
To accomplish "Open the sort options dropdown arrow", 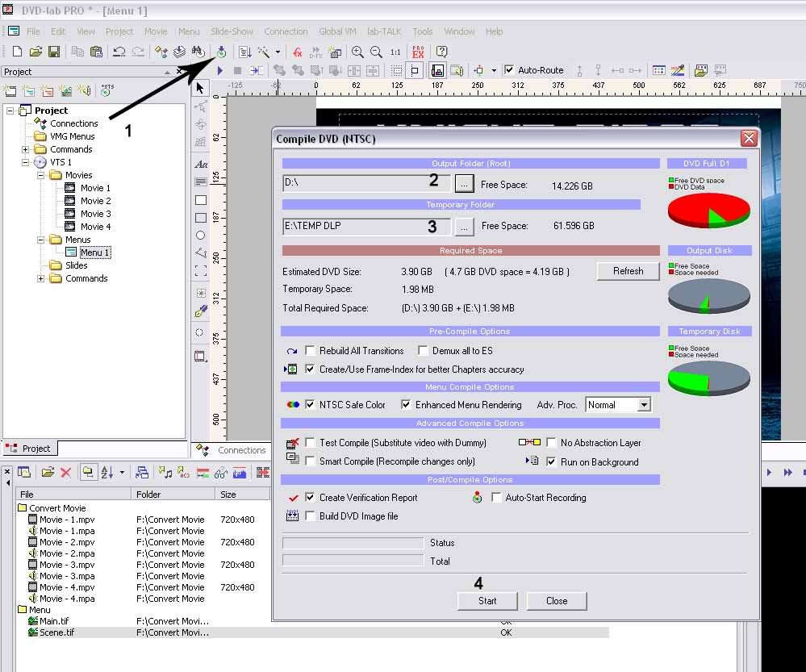I will click(x=122, y=472).
